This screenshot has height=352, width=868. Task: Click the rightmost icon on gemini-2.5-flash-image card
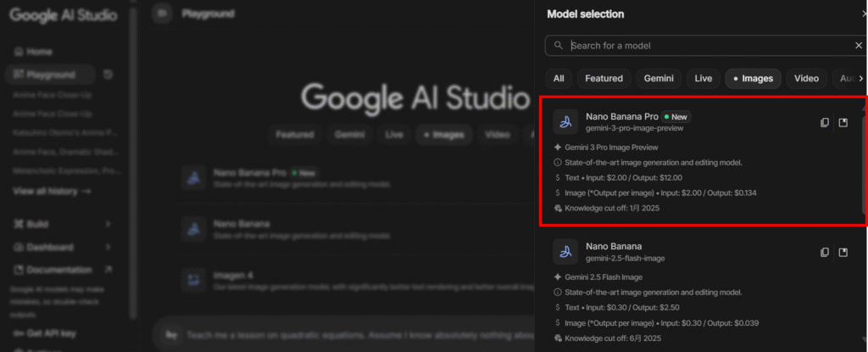pyautogui.click(x=843, y=252)
